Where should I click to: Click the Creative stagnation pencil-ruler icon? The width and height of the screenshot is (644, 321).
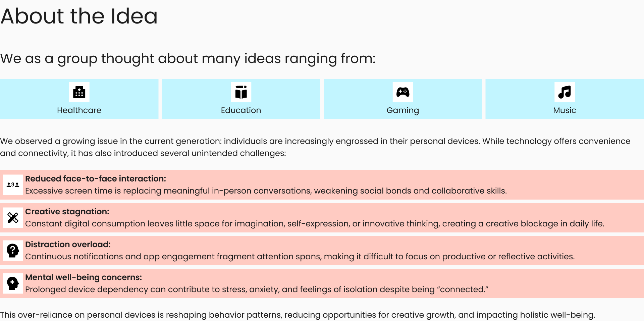[13, 217]
